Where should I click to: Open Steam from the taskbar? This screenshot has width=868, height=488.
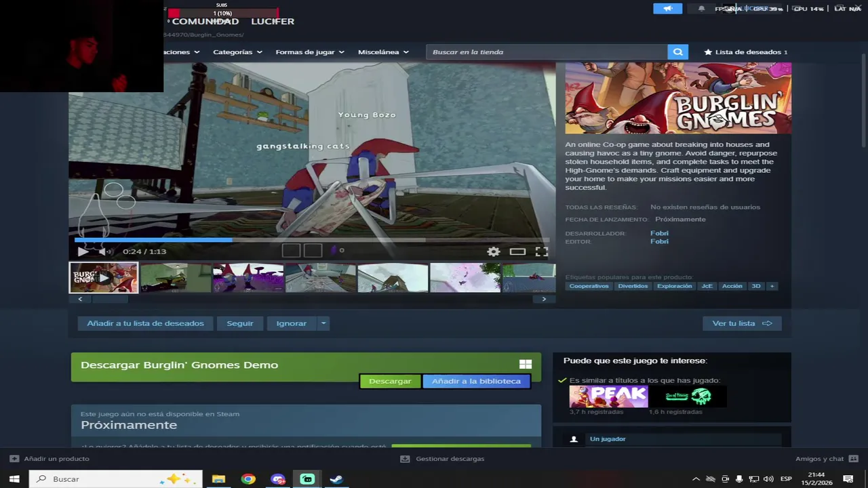coord(336,479)
